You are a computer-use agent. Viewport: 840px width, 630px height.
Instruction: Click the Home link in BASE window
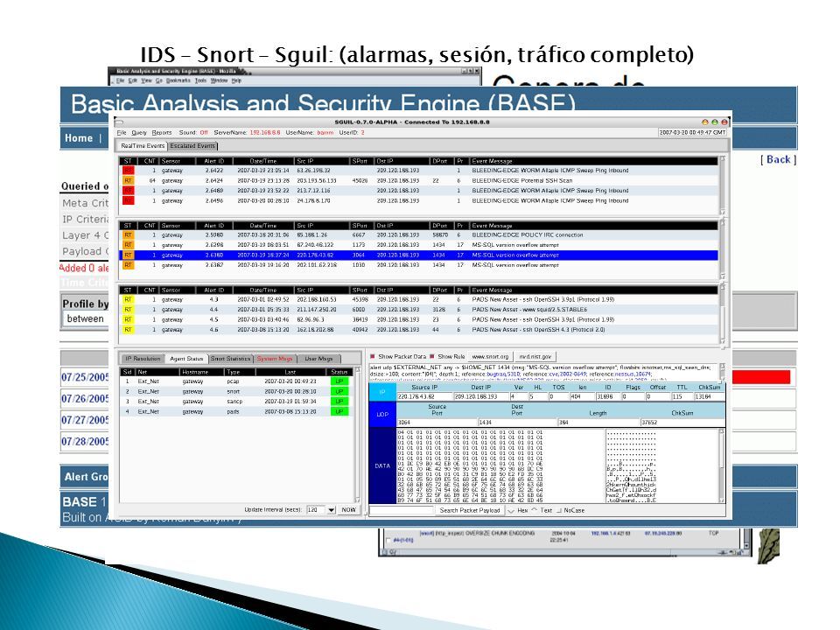tap(79, 138)
